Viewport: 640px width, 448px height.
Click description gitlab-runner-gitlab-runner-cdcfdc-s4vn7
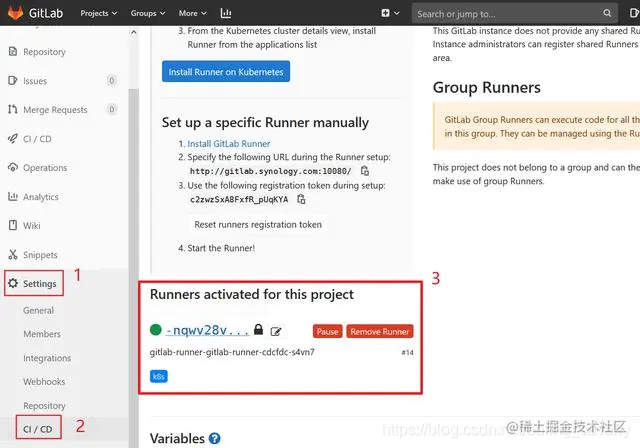[x=232, y=352]
